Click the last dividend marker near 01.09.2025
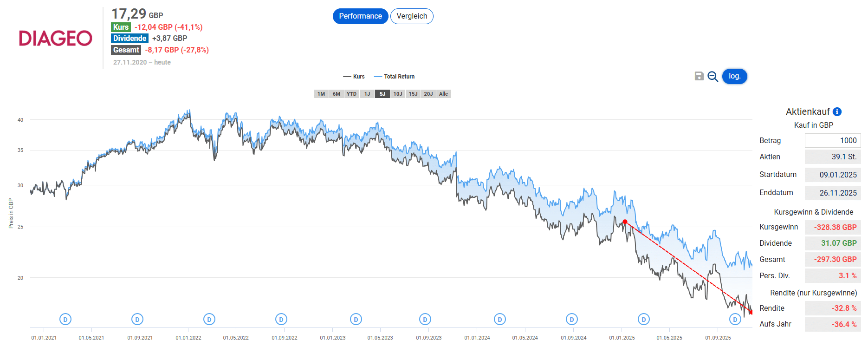The width and height of the screenshot is (868, 347). coord(735,320)
